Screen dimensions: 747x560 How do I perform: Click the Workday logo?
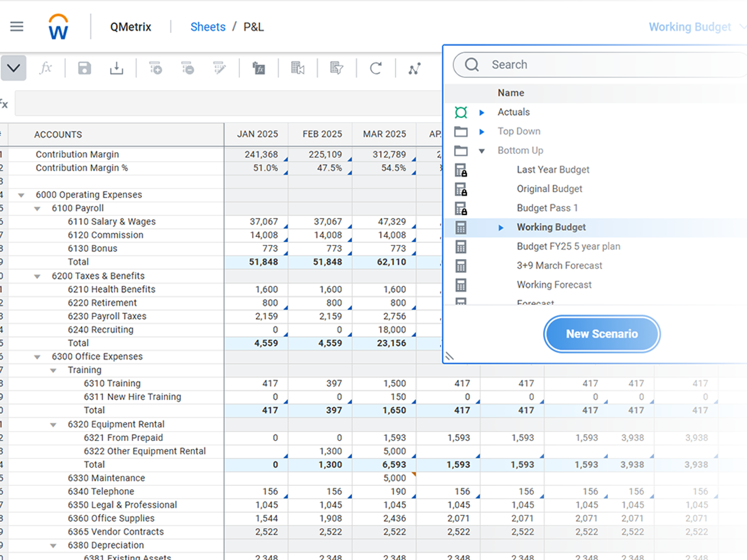click(x=58, y=27)
